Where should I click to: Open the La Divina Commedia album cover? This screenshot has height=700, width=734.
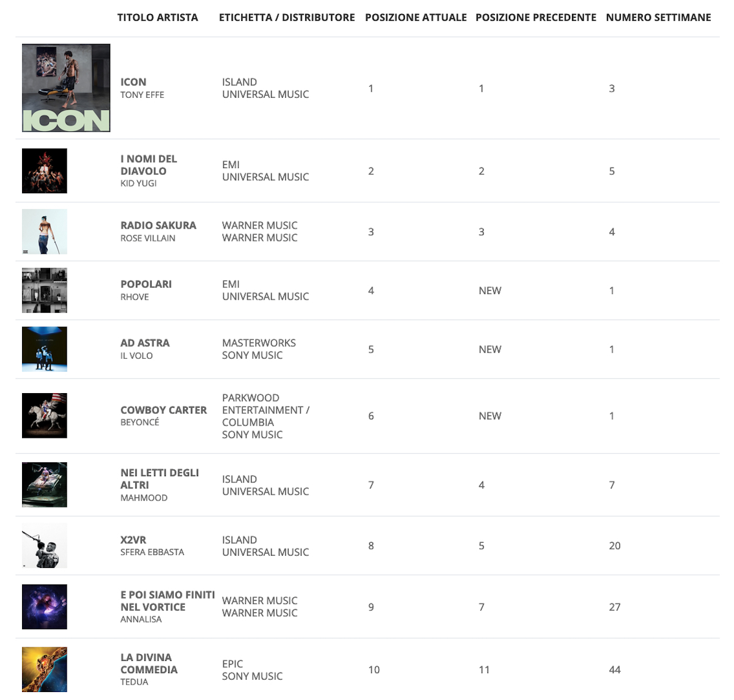pyautogui.click(x=45, y=669)
